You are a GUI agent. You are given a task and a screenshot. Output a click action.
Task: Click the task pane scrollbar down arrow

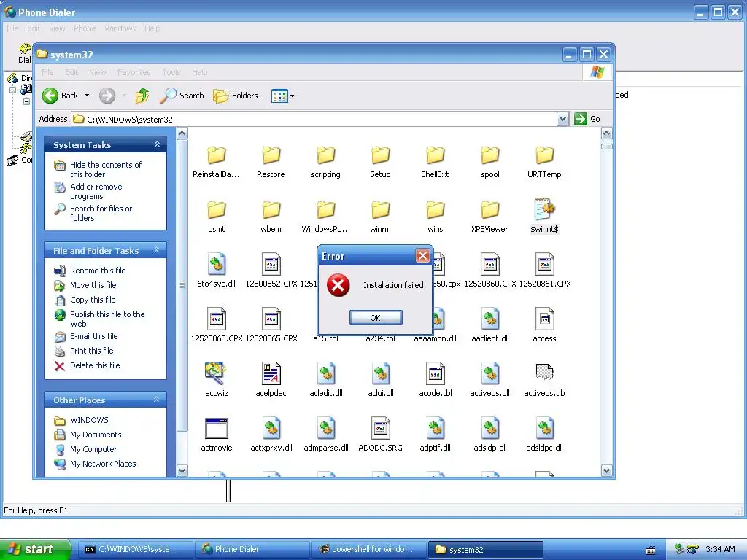click(182, 471)
